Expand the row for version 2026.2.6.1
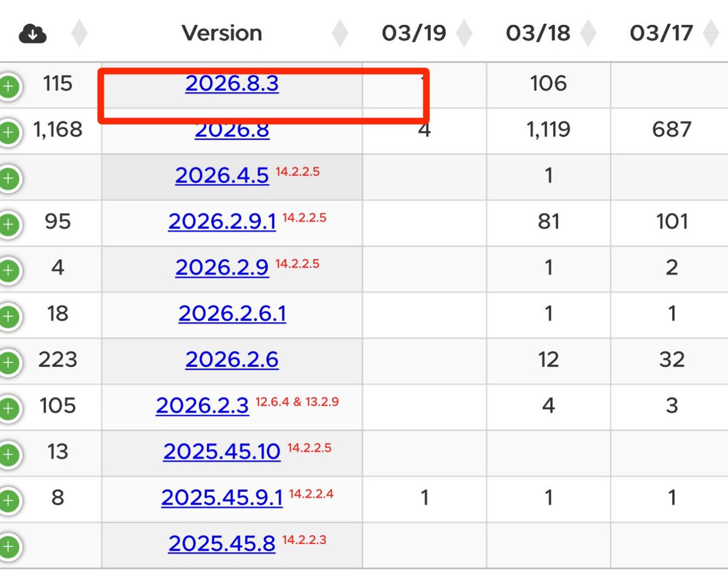Screen dimensions: 728x581 pos(8,317)
